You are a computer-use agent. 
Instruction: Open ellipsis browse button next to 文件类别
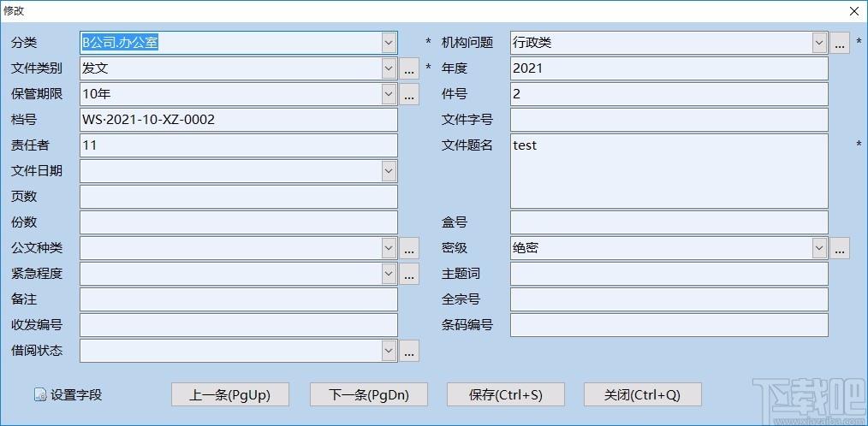pyautogui.click(x=410, y=68)
